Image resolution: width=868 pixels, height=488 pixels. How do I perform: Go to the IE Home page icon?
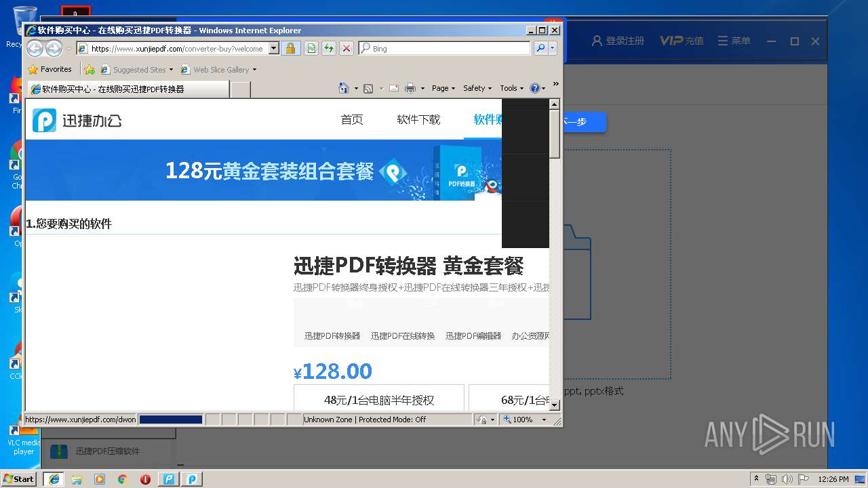pos(344,88)
